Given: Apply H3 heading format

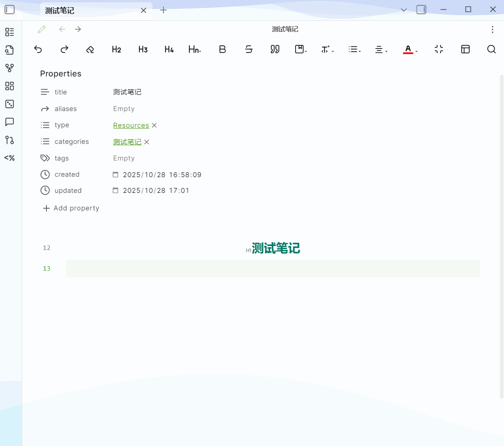Looking at the screenshot, I should tap(143, 49).
